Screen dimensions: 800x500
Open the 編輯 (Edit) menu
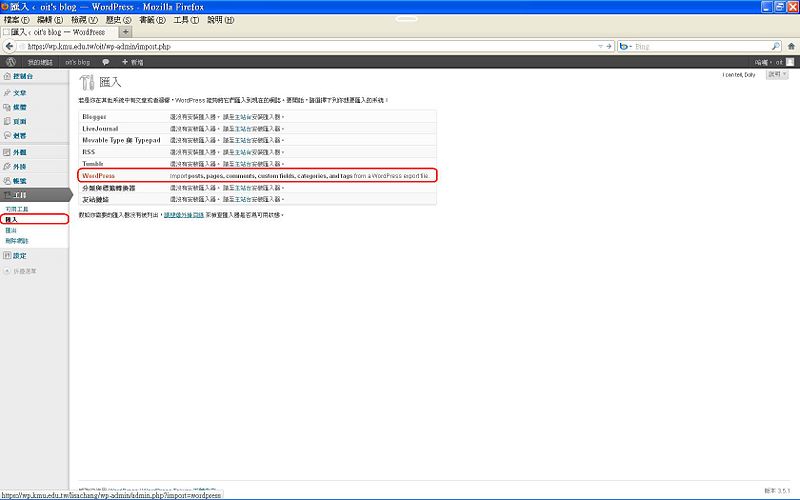[50, 20]
